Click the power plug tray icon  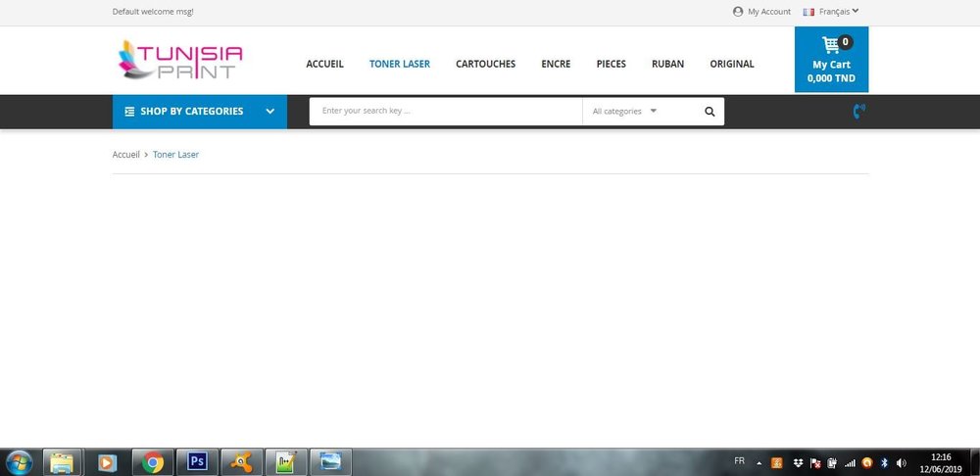click(x=832, y=463)
